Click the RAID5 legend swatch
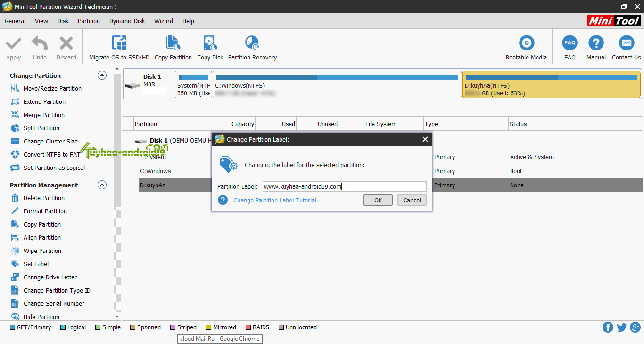644x344 pixels. pos(248,327)
